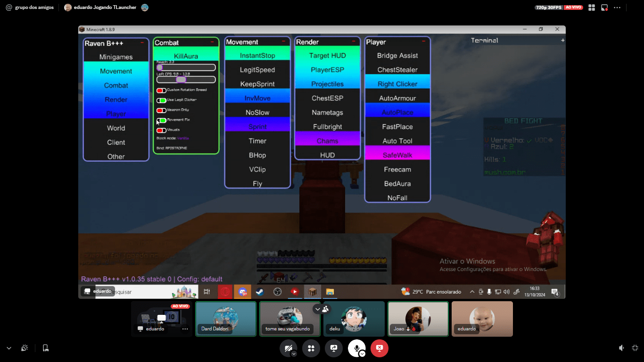The height and width of the screenshot is (362, 644).
Task: Expand the chevron at bottom left corner
Action: [8, 348]
